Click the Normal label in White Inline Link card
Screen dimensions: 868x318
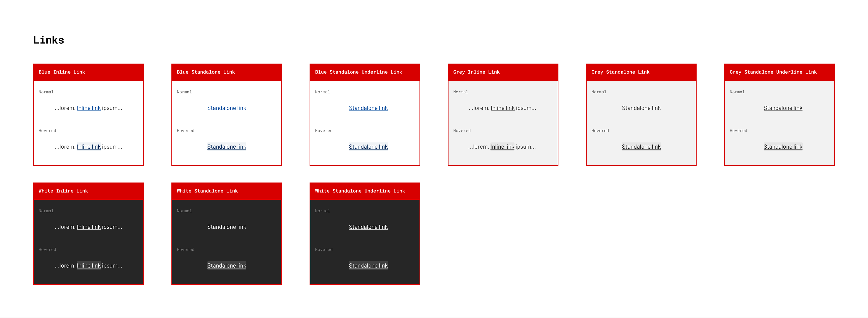pyautogui.click(x=46, y=211)
